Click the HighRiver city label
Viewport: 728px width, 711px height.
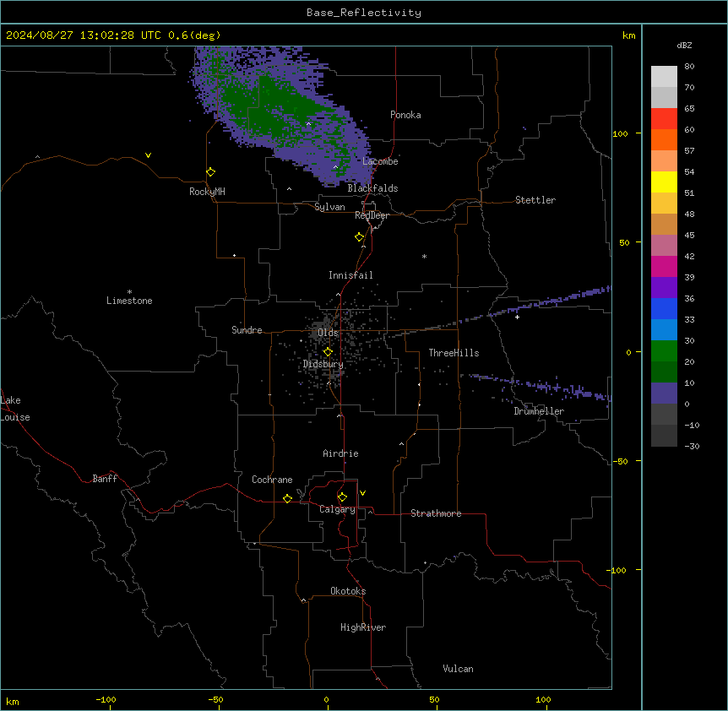click(x=363, y=627)
